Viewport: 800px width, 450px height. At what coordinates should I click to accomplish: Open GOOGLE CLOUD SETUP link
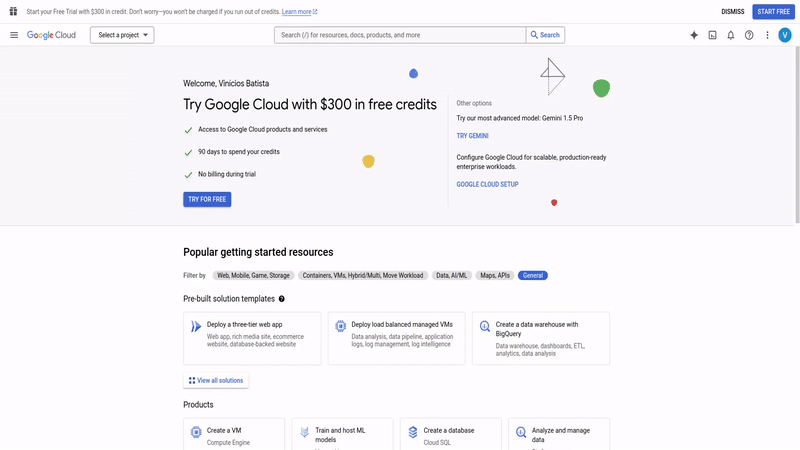487,184
